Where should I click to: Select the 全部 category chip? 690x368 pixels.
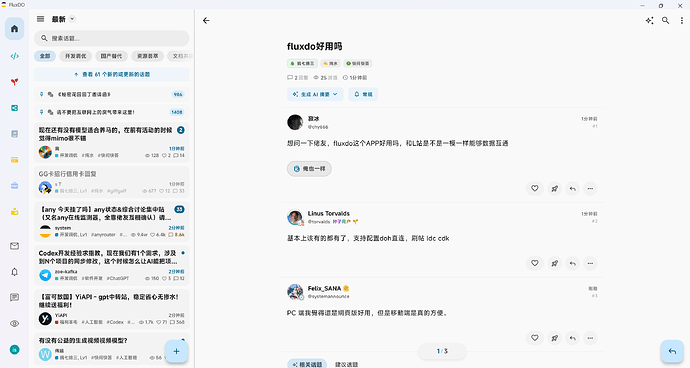click(x=45, y=56)
